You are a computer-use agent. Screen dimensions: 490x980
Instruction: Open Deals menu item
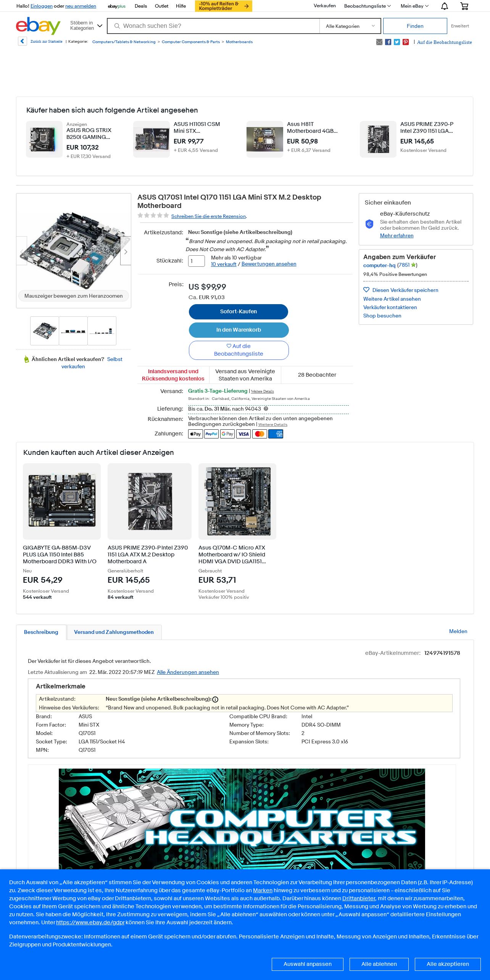[141, 6]
